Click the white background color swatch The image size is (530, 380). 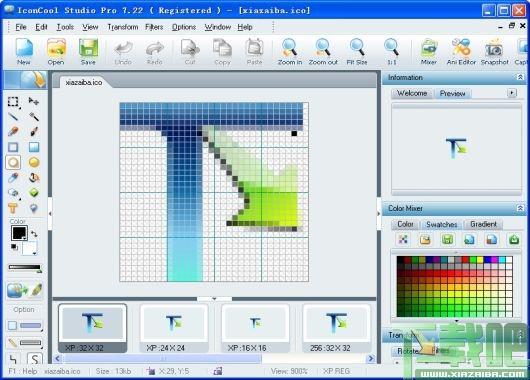[x=29, y=248]
